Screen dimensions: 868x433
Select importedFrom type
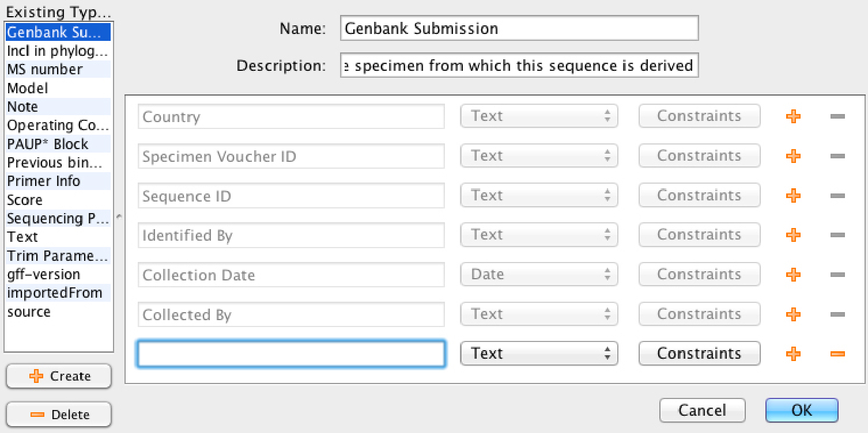[58, 293]
